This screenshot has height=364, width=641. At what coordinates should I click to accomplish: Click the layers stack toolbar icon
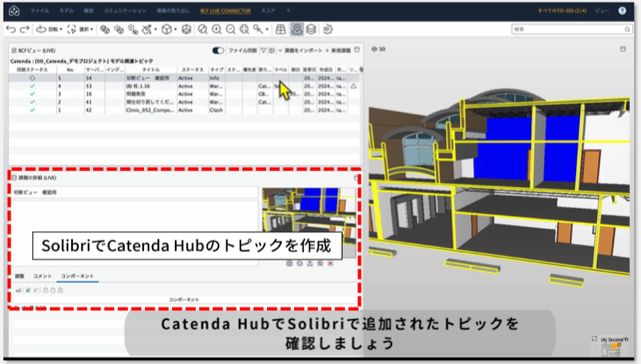pos(312,29)
